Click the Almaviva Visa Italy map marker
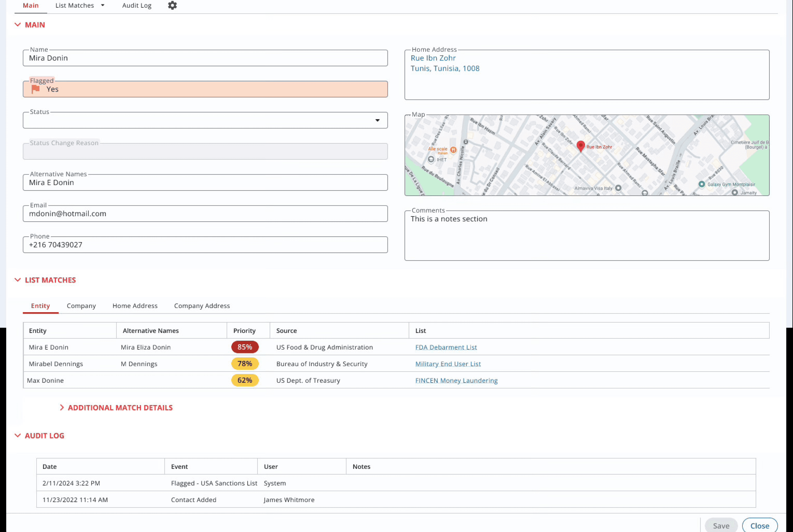The image size is (793, 532). (x=618, y=188)
